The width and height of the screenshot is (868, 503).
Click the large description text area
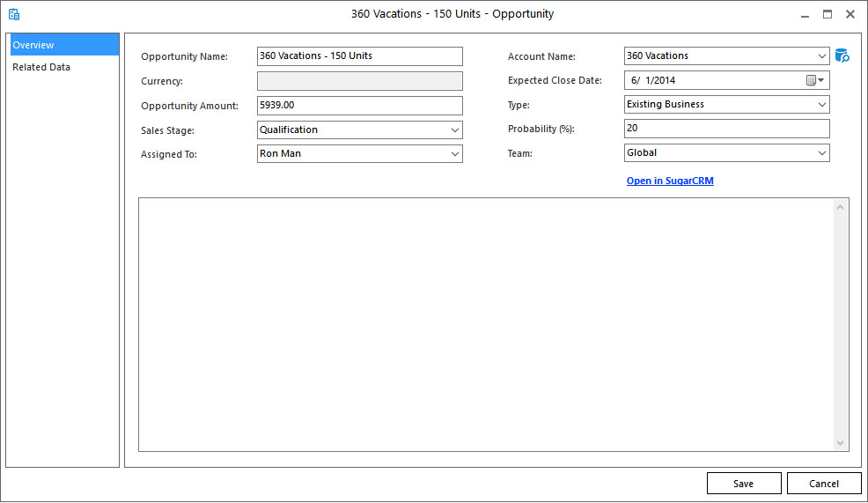point(484,324)
